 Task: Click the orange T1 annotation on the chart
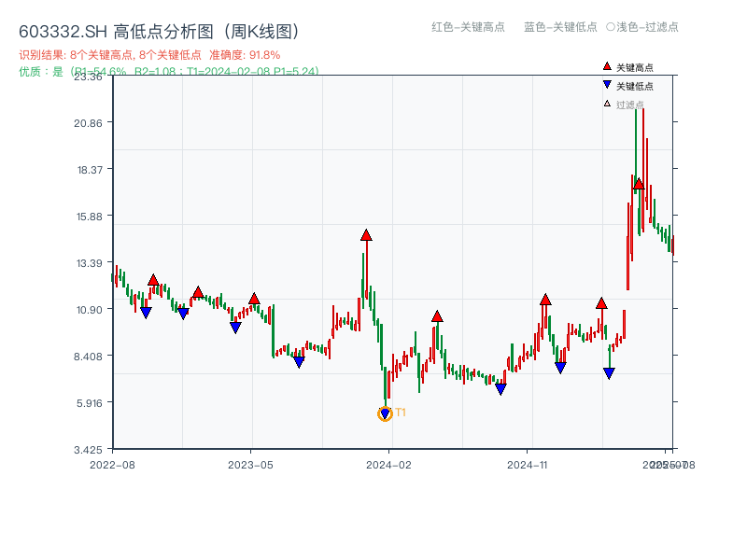pos(399,412)
